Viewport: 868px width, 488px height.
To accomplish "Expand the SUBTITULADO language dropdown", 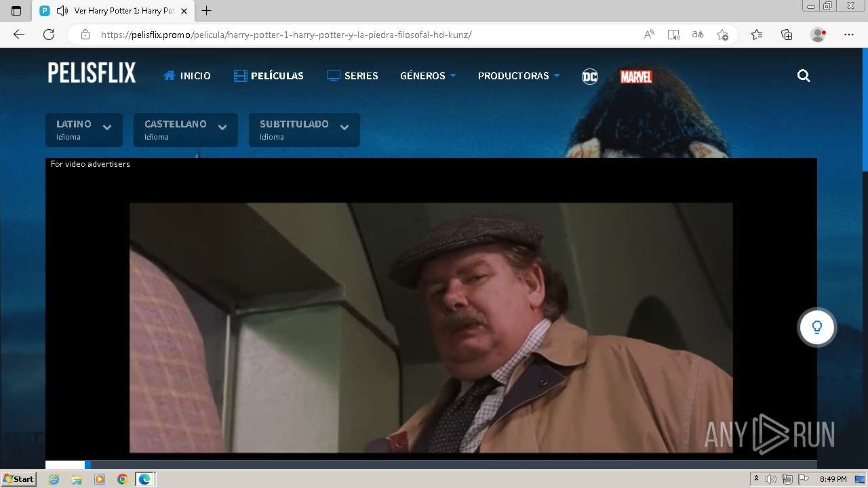I will [304, 130].
